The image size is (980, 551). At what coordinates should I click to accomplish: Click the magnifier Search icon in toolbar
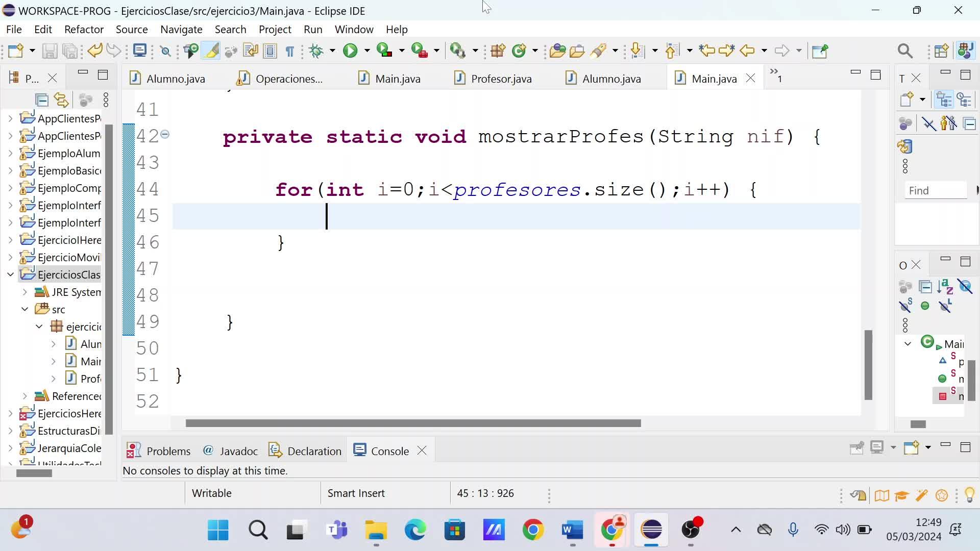(904, 51)
